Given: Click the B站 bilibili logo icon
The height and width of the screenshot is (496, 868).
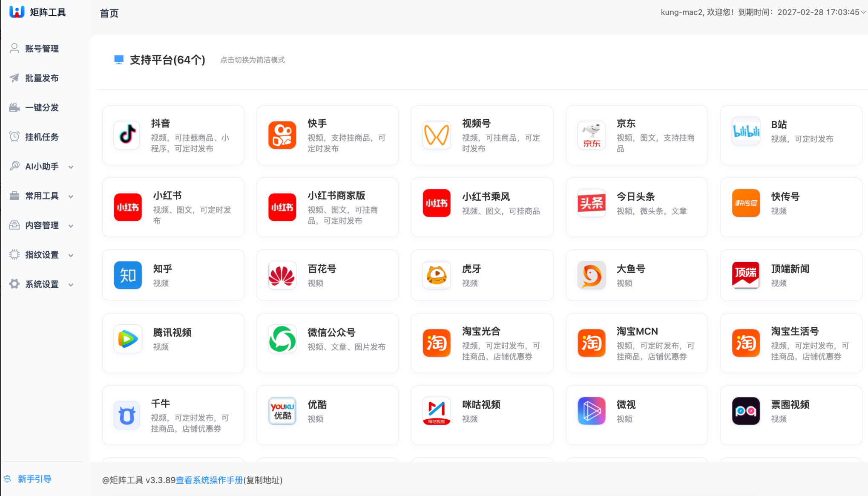Looking at the screenshot, I should pos(746,131).
